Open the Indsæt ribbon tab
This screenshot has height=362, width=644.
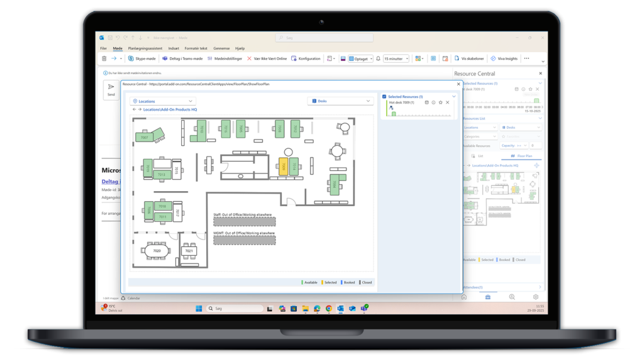[174, 48]
